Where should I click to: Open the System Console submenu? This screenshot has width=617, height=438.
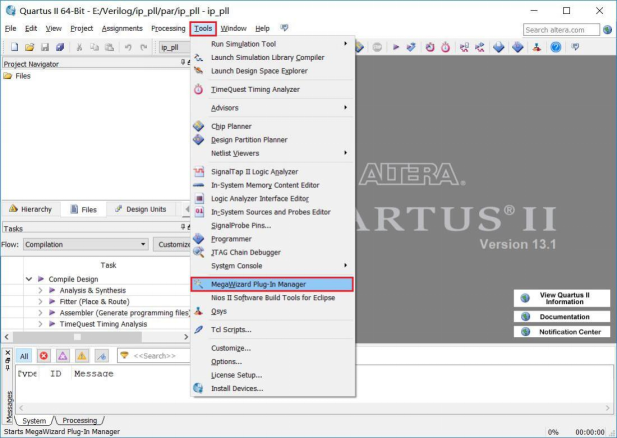pos(273,266)
